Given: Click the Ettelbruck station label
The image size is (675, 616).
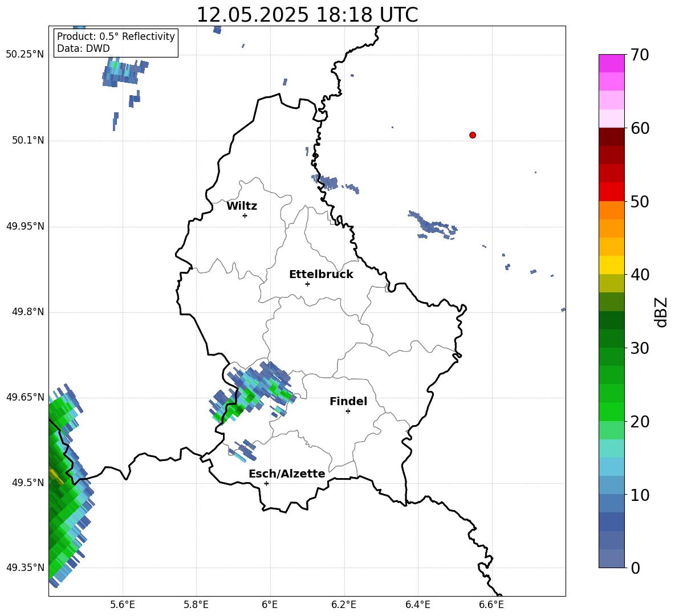Looking at the screenshot, I should coord(321,275).
